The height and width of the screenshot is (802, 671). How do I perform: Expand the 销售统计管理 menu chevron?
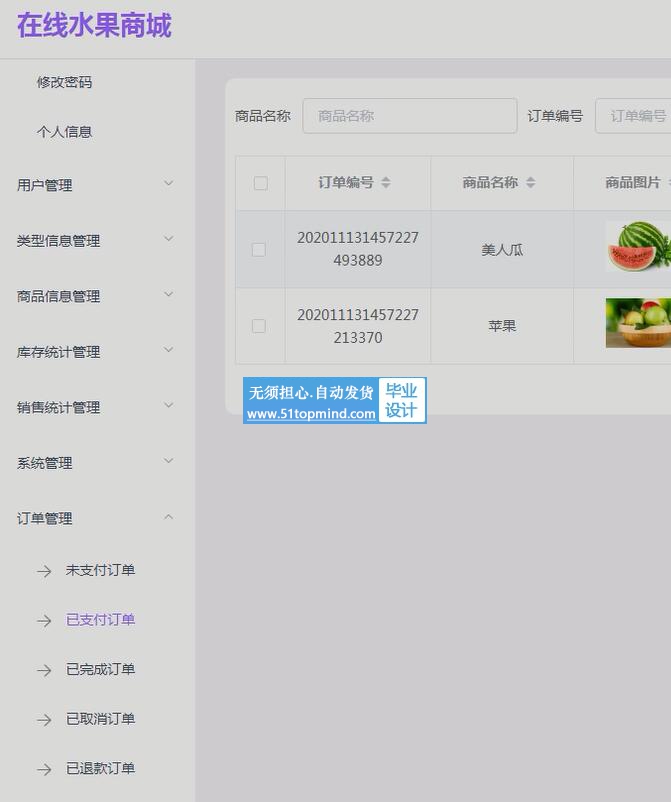click(x=168, y=406)
